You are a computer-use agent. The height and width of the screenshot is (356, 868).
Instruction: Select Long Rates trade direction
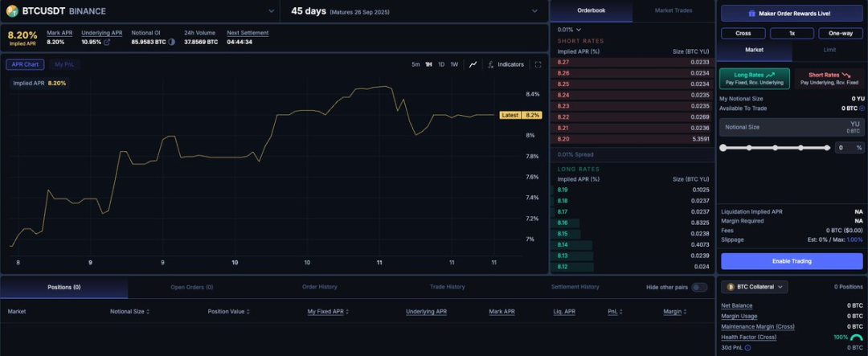(x=754, y=78)
